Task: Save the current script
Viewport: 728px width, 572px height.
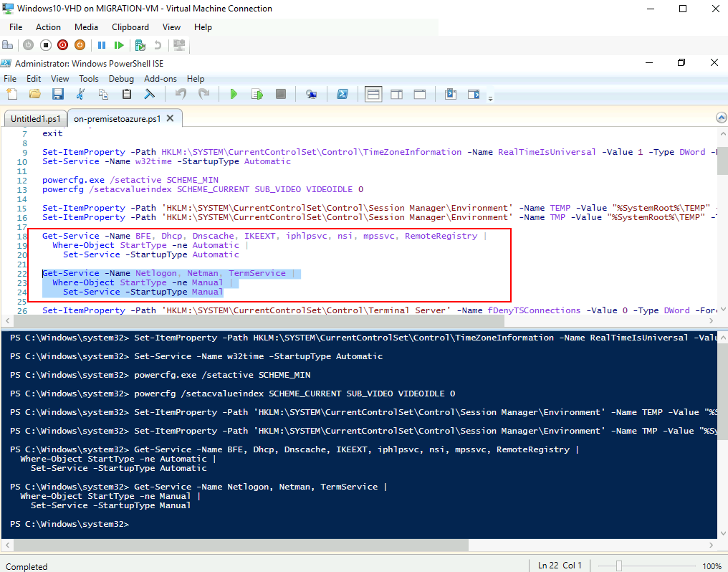Action: click(x=57, y=94)
